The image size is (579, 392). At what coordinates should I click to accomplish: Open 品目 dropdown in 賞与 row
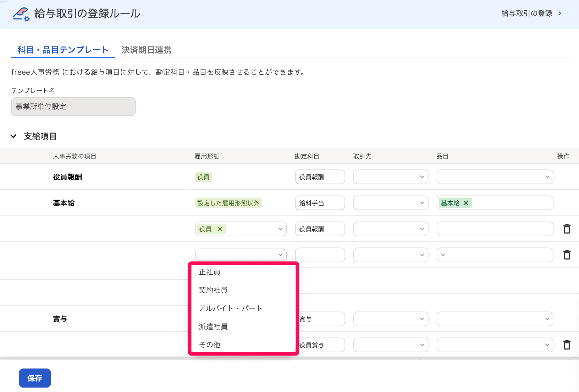point(495,319)
